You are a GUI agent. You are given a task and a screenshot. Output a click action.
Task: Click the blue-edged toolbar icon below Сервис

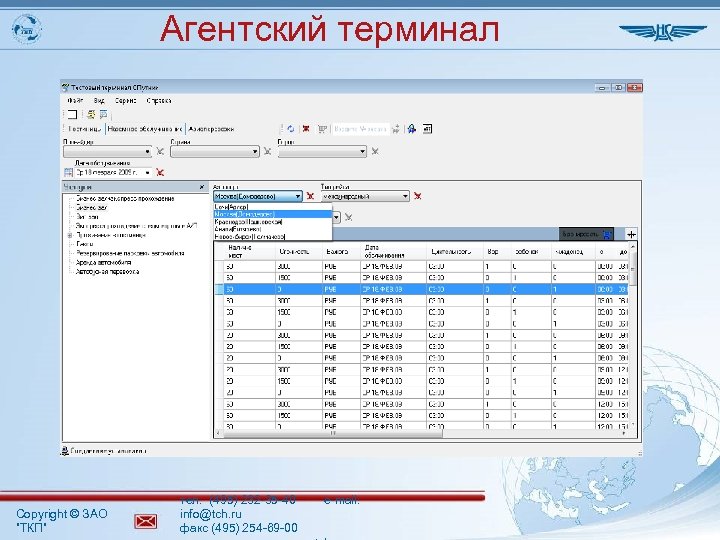point(103,114)
